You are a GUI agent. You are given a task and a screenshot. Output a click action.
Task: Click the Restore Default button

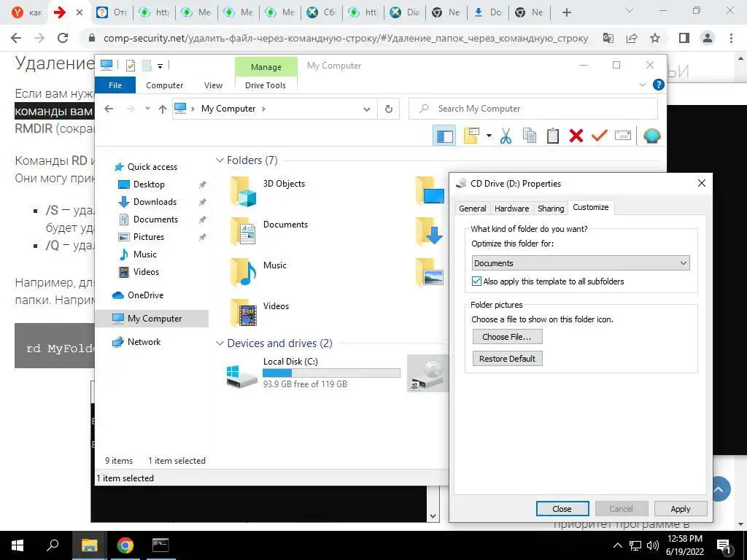pos(508,359)
